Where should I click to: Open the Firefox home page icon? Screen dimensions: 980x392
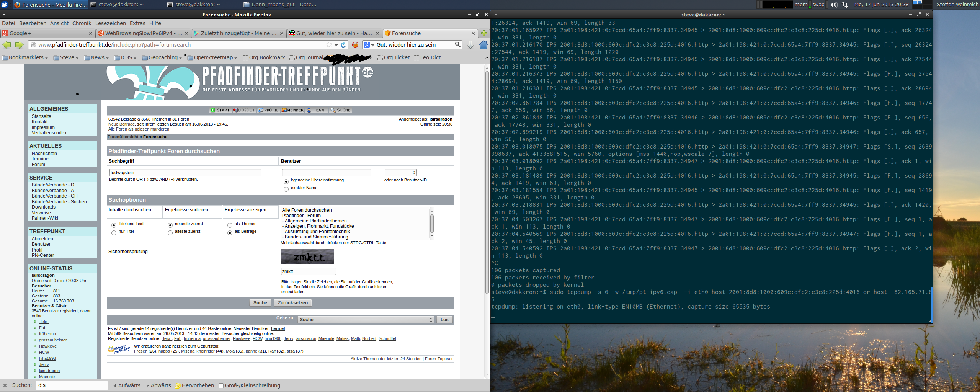pos(483,45)
